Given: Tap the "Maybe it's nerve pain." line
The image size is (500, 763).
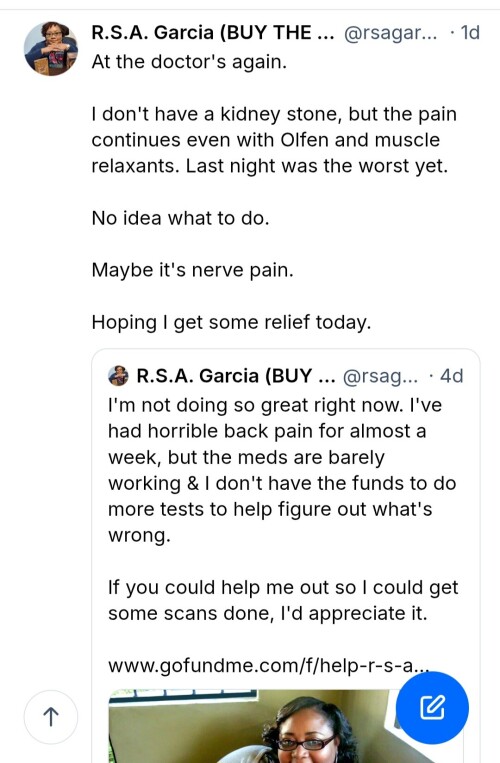Looking at the screenshot, I should pyautogui.click(x=193, y=270).
